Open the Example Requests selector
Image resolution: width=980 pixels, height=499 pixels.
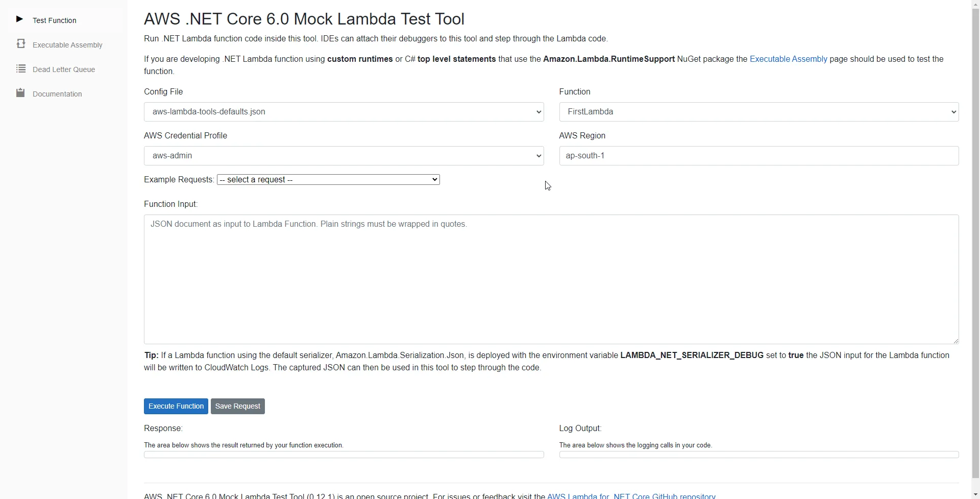327,179
